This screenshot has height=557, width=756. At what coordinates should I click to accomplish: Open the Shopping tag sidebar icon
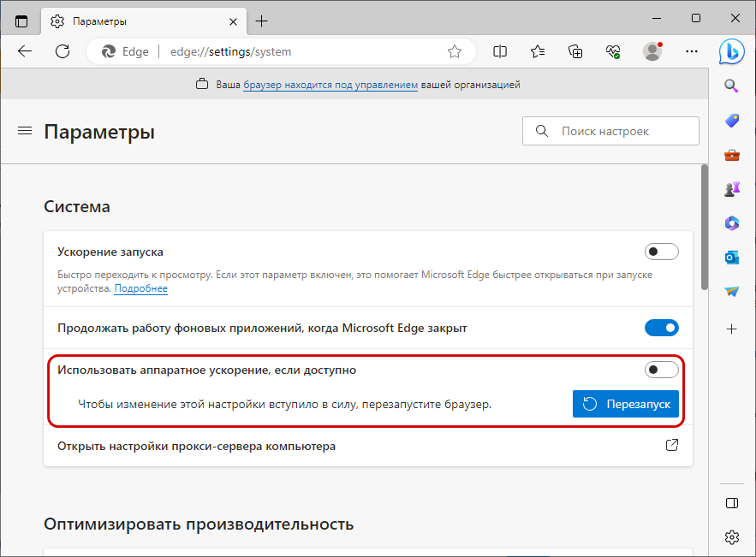click(731, 121)
